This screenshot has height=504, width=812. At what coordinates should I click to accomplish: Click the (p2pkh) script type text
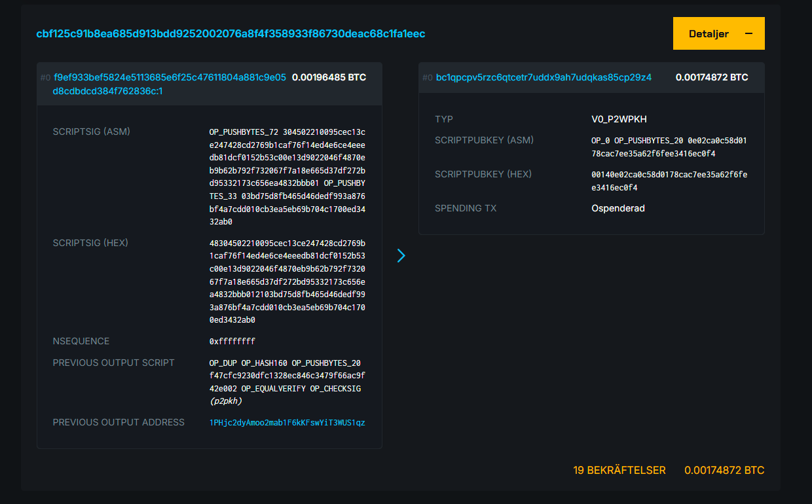point(226,401)
